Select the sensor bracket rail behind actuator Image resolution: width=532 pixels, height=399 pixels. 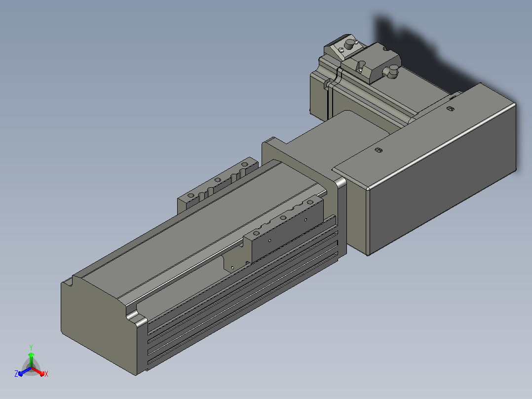(217, 185)
